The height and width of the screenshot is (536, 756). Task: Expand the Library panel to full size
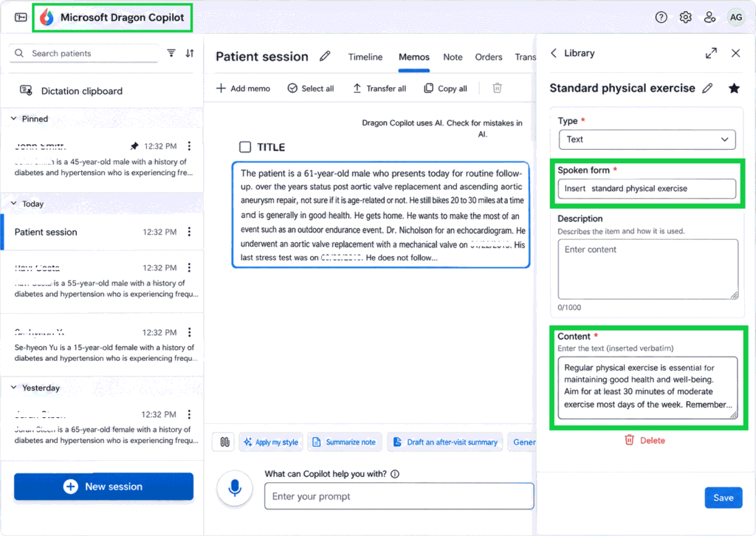[x=711, y=53]
